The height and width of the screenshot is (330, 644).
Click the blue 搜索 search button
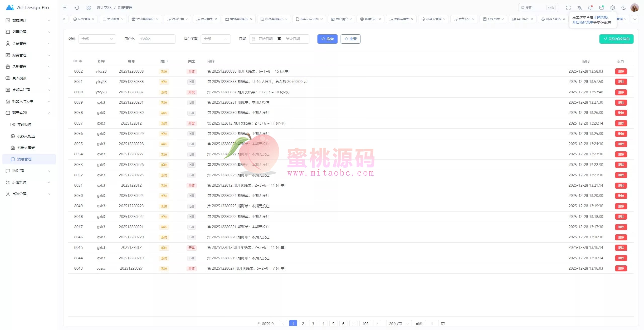(x=327, y=39)
